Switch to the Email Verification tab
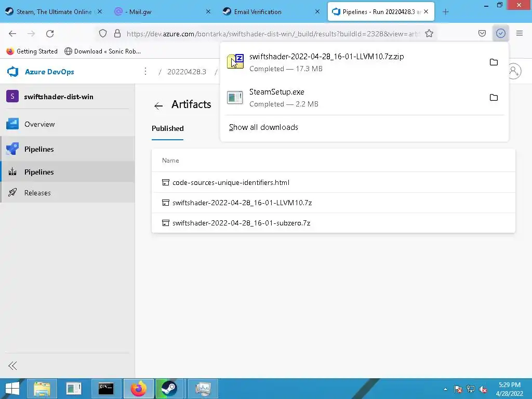The image size is (532, 399). pos(271,12)
